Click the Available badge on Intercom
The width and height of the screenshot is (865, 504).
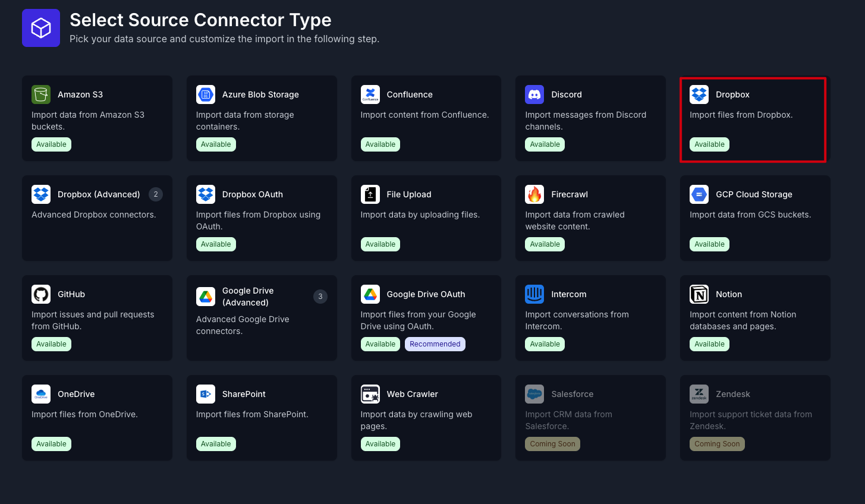(545, 344)
